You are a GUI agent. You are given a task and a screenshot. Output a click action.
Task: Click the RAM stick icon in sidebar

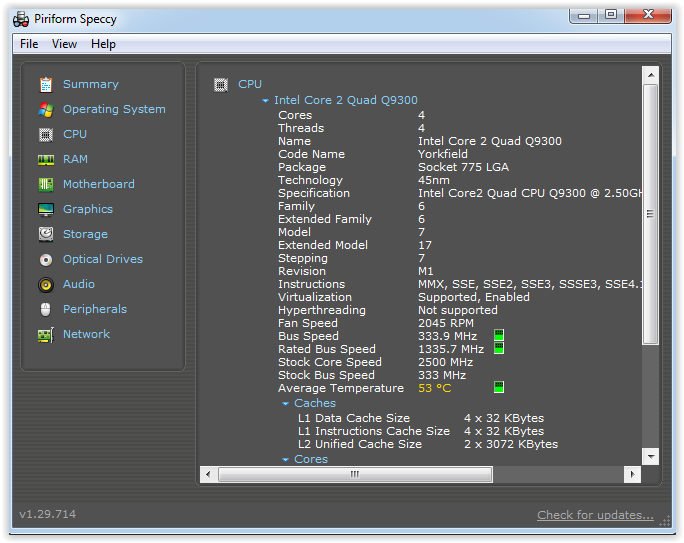[x=46, y=160]
